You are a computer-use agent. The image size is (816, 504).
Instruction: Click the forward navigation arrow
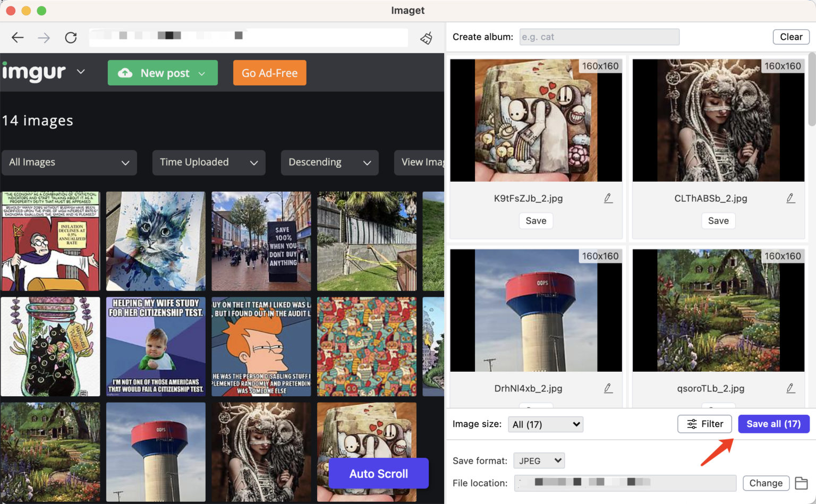[x=44, y=37]
